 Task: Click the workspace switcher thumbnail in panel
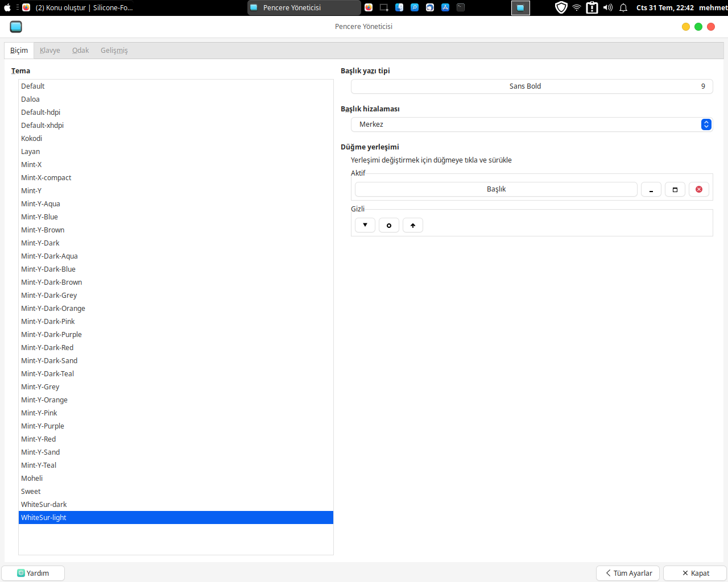(520, 7)
